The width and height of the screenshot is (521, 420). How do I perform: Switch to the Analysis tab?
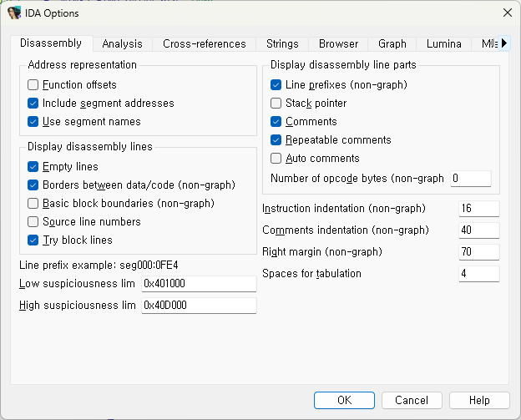coord(122,44)
